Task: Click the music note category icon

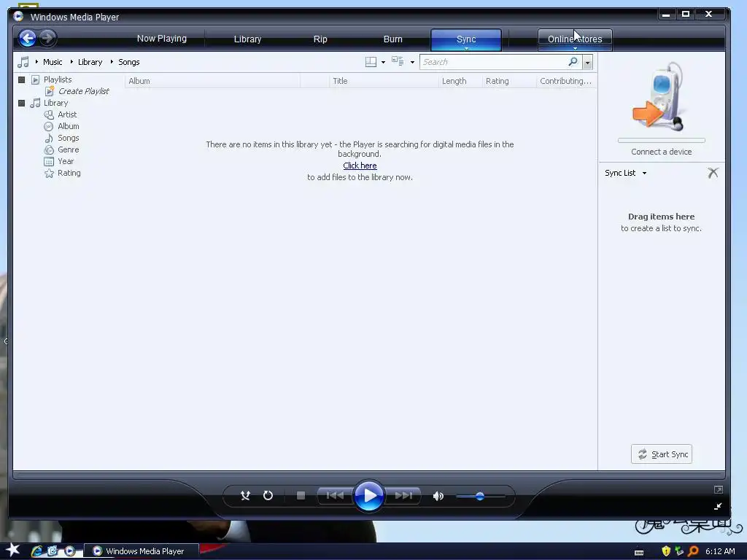Action: pos(23,62)
